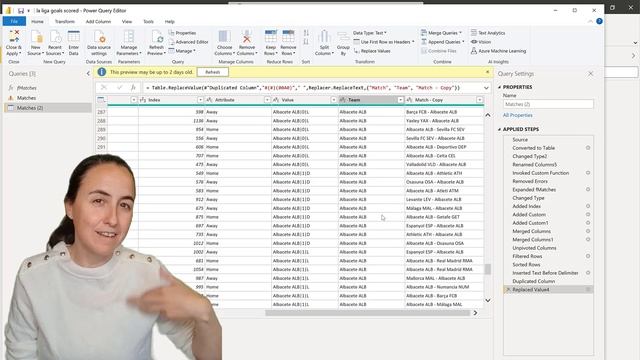Open Azure Machine Learning
The image size is (640, 360).
[x=498, y=51]
